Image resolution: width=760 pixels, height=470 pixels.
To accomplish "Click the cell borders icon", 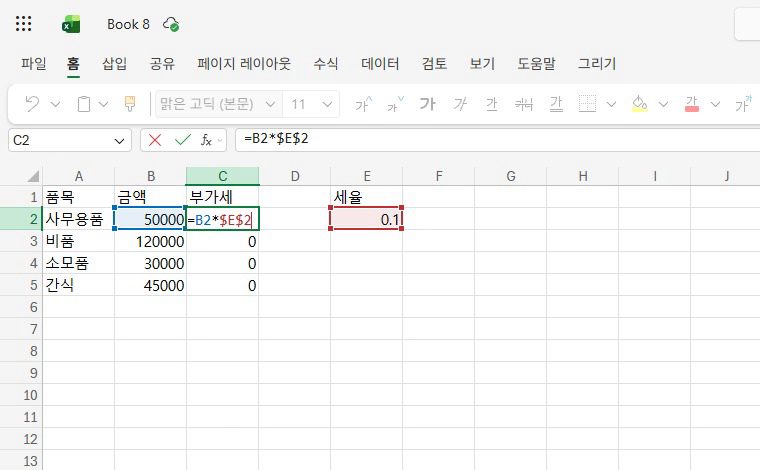I will tap(587, 104).
